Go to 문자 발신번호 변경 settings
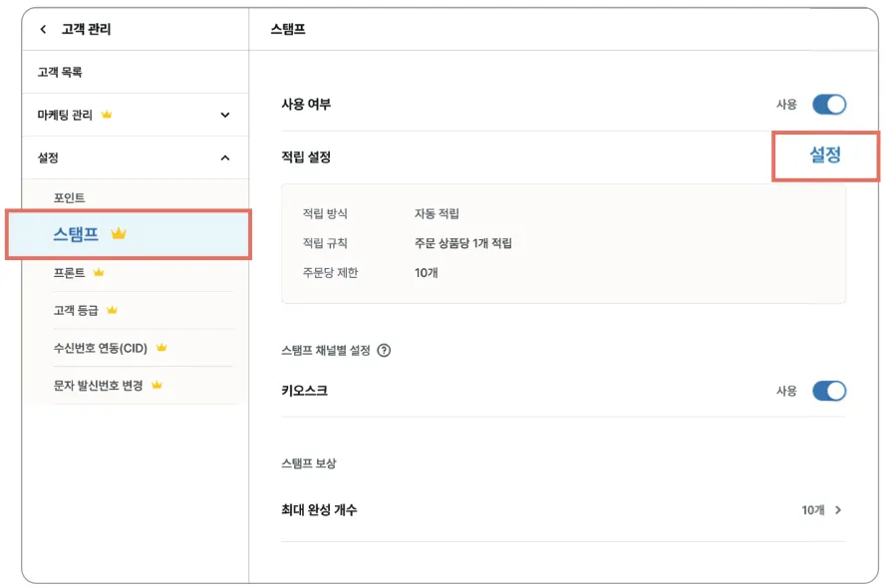Screen dimensions: 885x588 pos(98,385)
